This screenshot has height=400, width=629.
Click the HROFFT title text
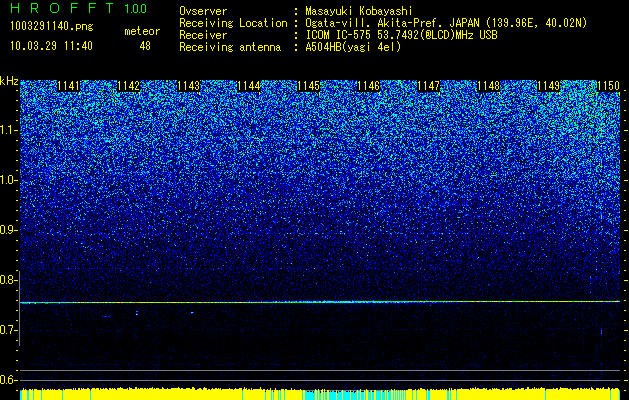pyautogui.click(x=62, y=8)
